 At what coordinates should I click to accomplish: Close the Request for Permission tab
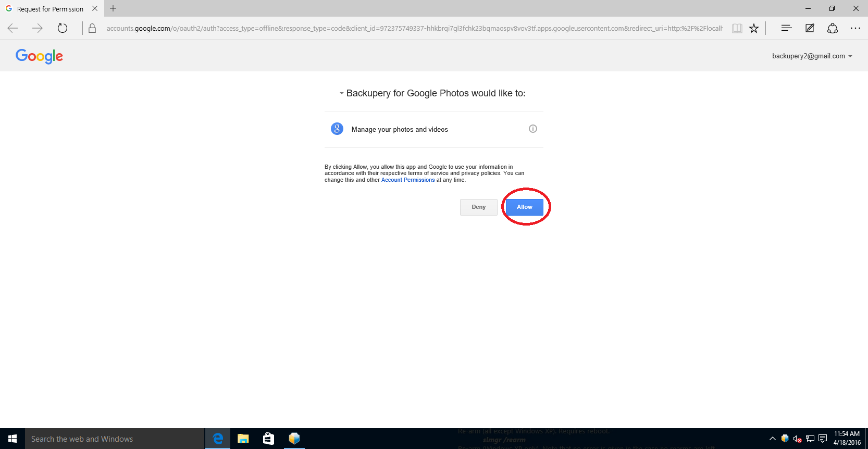(95, 8)
